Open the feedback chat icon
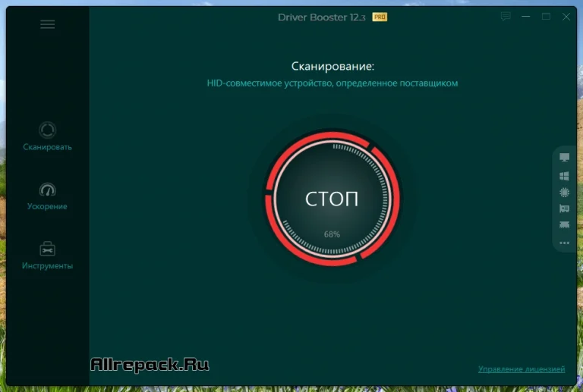Viewport: 583px width, 392px height. [506, 17]
